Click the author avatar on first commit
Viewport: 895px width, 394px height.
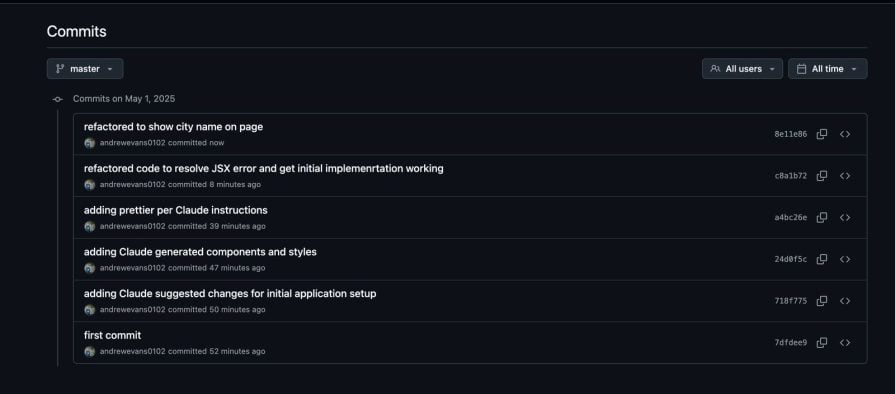(x=90, y=351)
